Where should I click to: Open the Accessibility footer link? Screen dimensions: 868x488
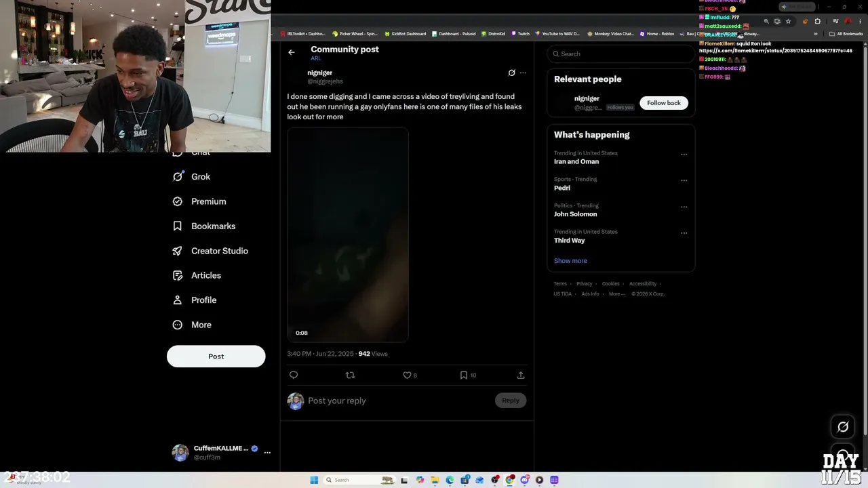643,284
